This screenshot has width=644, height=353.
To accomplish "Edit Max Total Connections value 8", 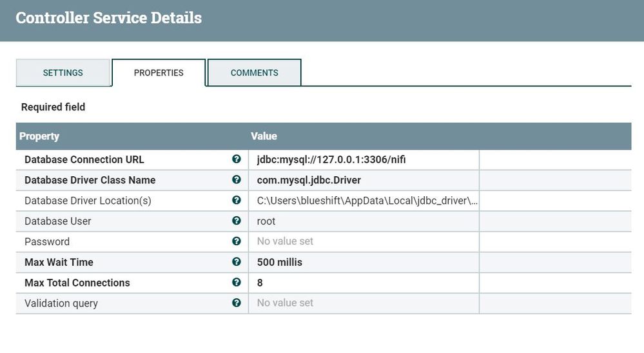I will [364, 283].
